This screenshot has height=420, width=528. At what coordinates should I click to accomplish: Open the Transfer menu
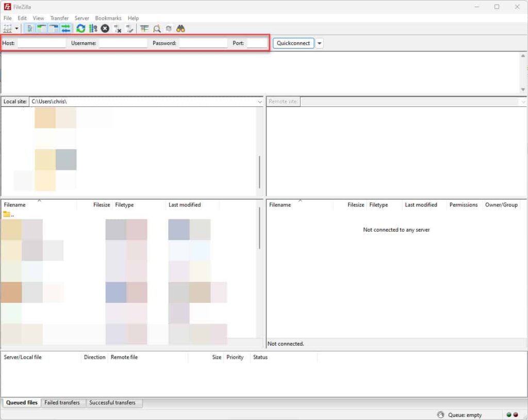tap(59, 18)
